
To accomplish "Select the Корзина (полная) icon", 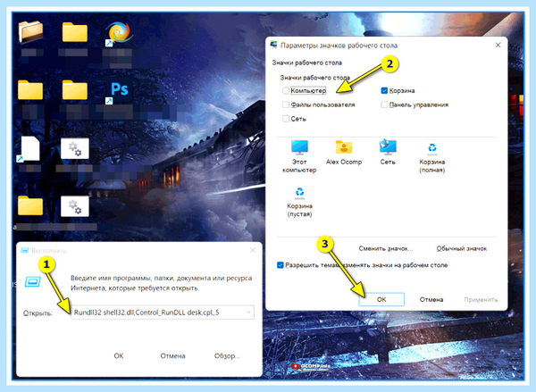I will tap(432, 156).
